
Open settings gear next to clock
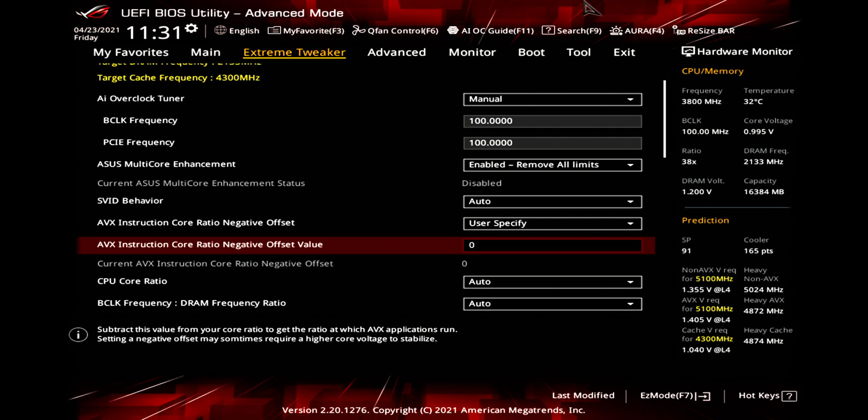coord(191,28)
